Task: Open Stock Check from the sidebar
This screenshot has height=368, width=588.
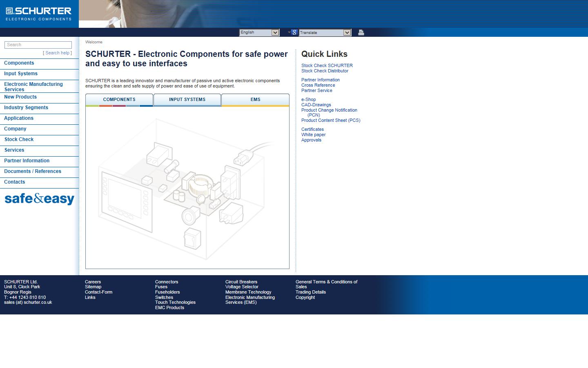Action: [x=19, y=139]
